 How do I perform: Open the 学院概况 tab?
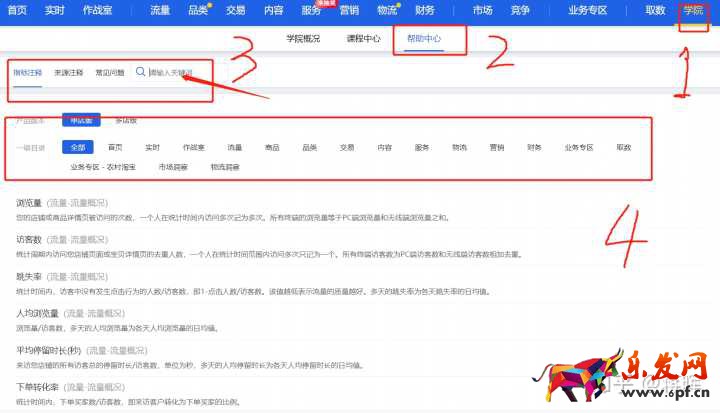click(303, 39)
